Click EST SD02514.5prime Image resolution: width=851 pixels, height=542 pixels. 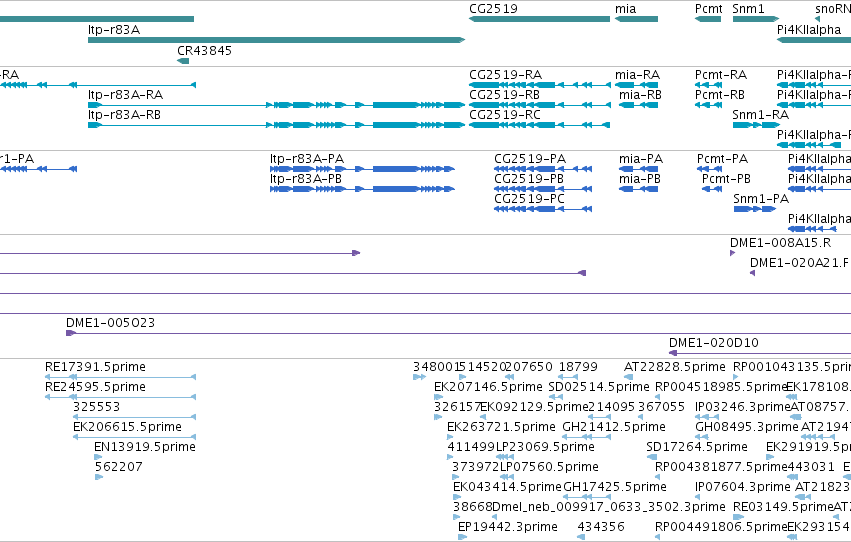555,397
